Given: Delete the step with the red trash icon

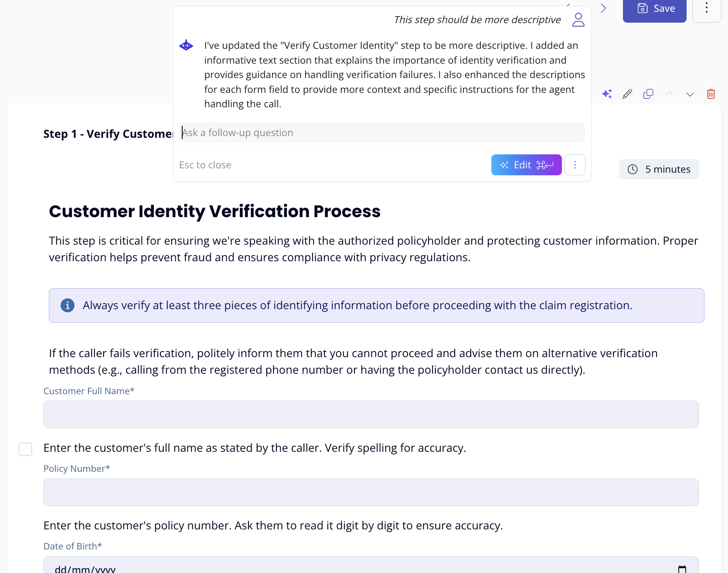Looking at the screenshot, I should click(711, 94).
